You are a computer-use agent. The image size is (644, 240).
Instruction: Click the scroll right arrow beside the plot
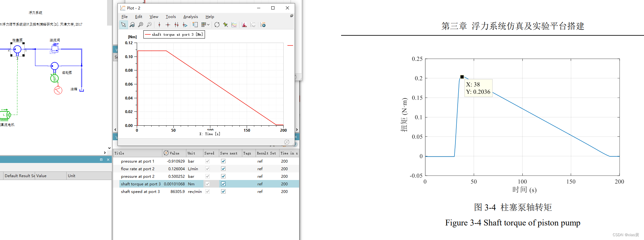[297, 129]
